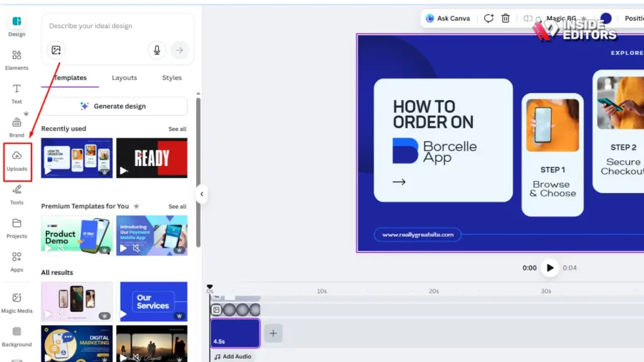Open the Tools panel
The height and width of the screenshot is (362, 644).
point(16,195)
